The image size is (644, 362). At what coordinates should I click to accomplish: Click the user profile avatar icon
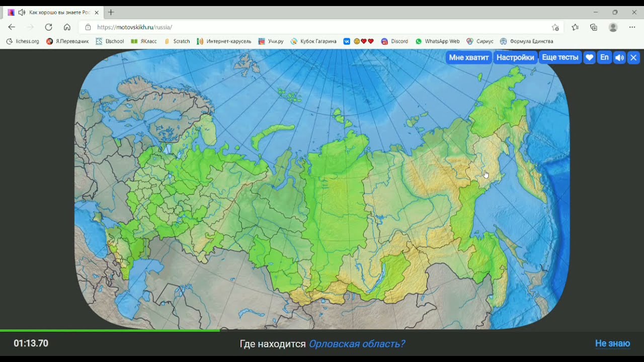click(613, 27)
